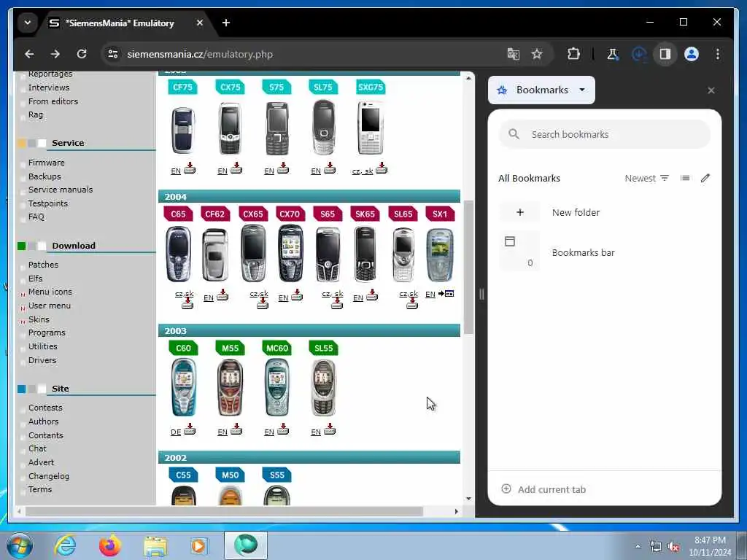Click the muted volume tray icon
The width and height of the screenshot is (747, 560).
(x=673, y=547)
